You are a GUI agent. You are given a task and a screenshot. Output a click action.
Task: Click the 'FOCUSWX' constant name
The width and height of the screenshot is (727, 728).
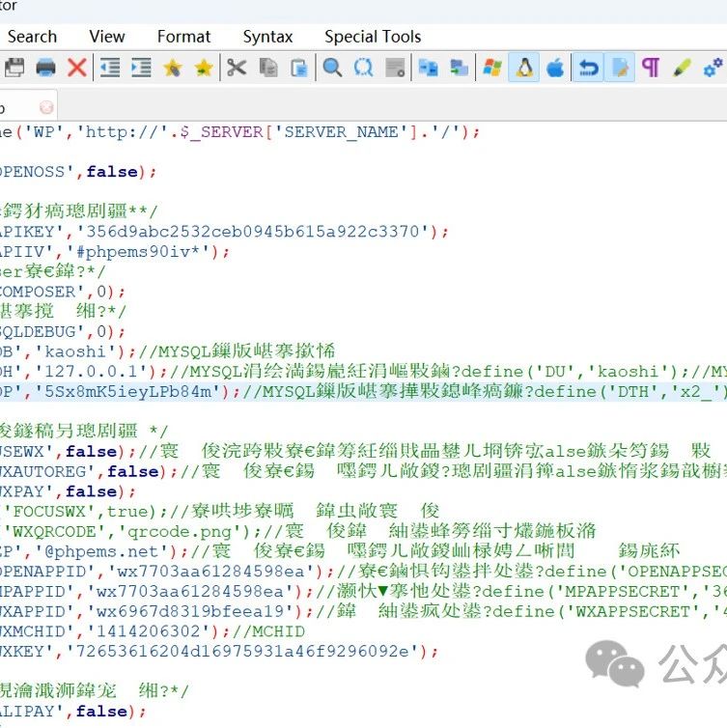coord(49,511)
